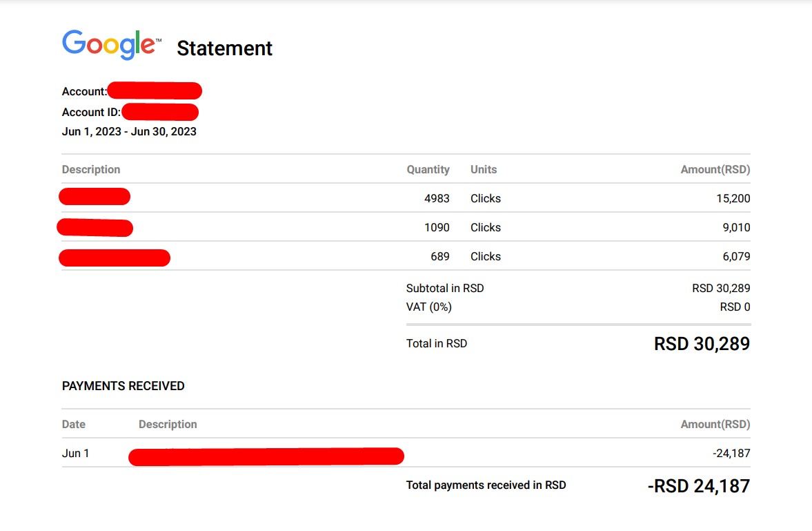Click Description header in the charges table
This screenshot has width=812, height=531.
pyautogui.click(x=91, y=169)
